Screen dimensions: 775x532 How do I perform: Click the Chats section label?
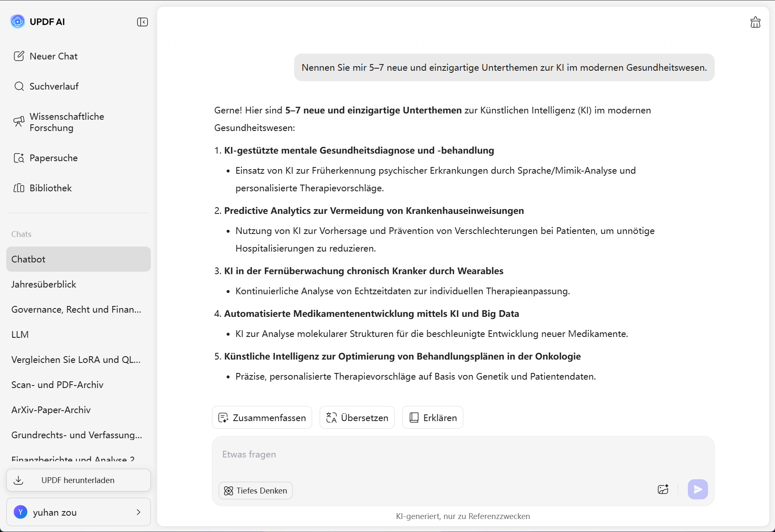pos(21,234)
